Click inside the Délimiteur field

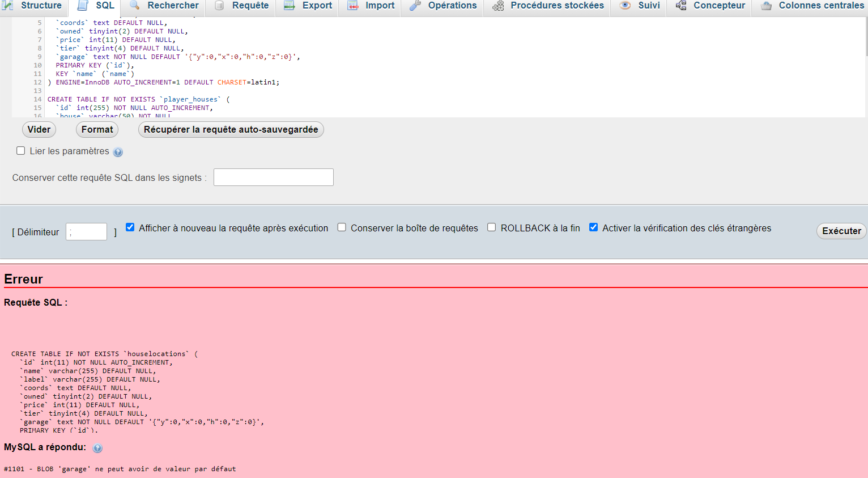point(86,231)
